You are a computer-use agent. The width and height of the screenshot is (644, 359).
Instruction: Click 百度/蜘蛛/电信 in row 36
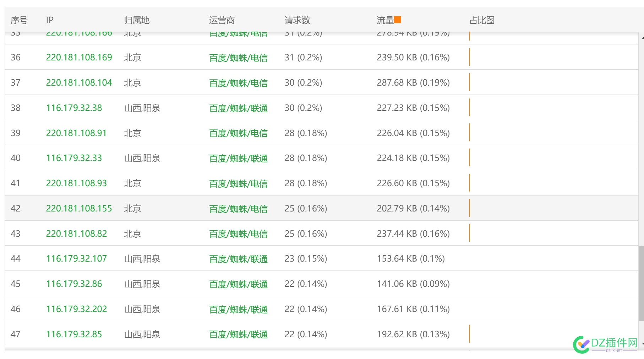[x=238, y=58]
